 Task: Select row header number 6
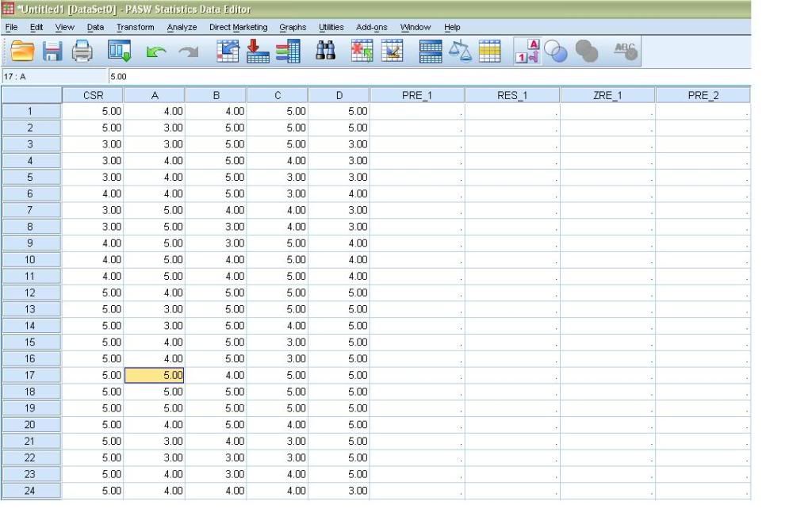(31, 193)
